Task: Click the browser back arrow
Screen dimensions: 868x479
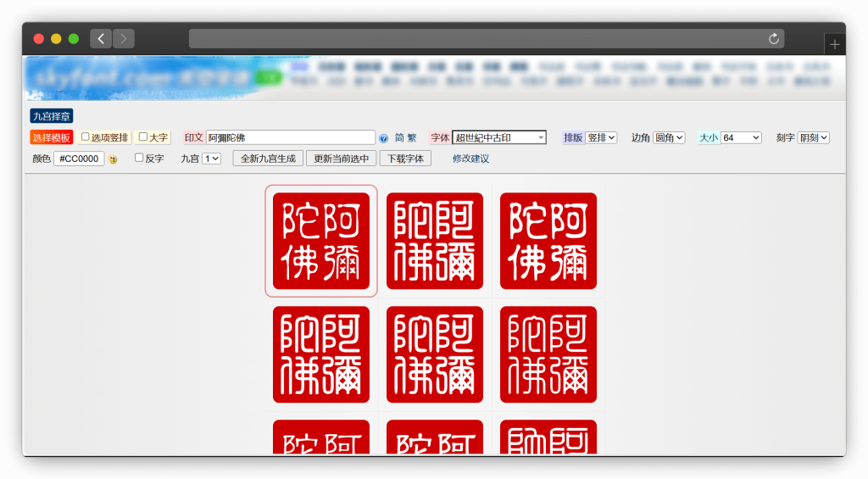Action: tap(102, 39)
